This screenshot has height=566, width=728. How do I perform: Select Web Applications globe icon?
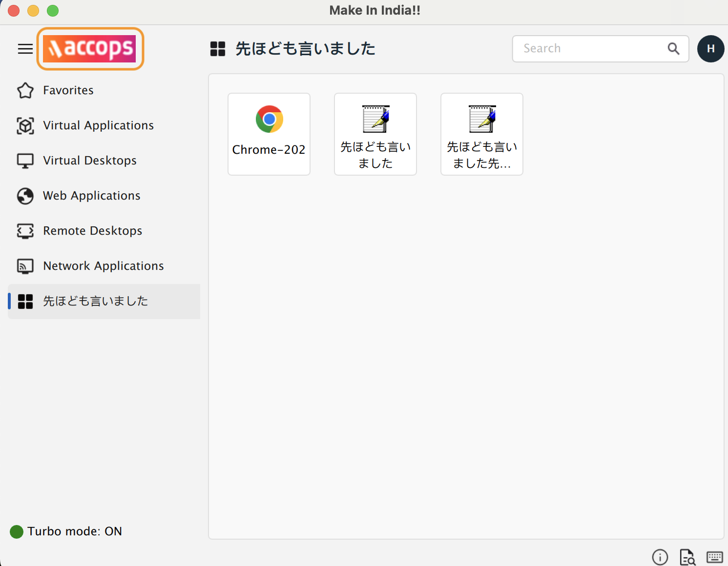pyautogui.click(x=25, y=196)
